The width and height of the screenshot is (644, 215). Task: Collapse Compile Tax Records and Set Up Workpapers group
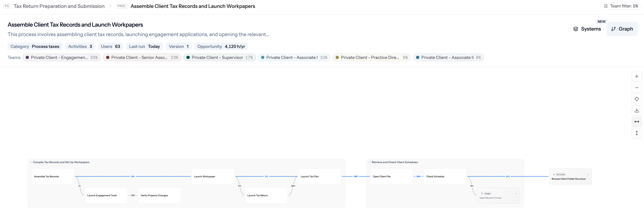pyautogui.click(x=31, y=162)
